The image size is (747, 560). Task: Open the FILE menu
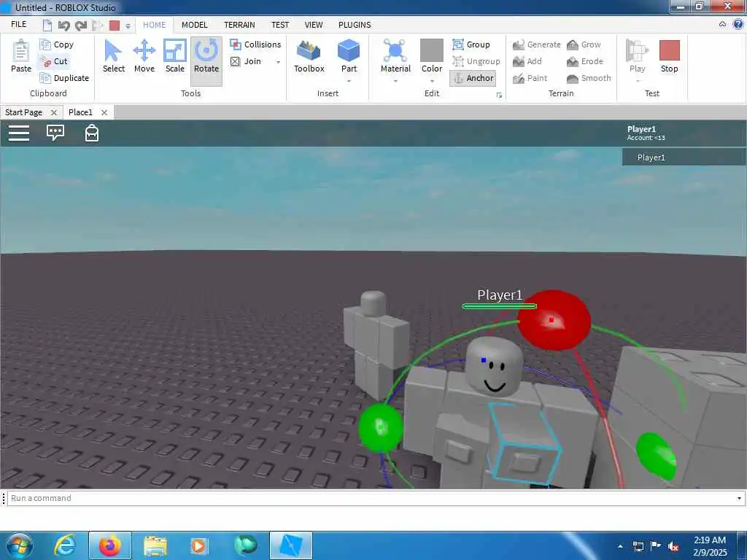[x=18, y=24]
